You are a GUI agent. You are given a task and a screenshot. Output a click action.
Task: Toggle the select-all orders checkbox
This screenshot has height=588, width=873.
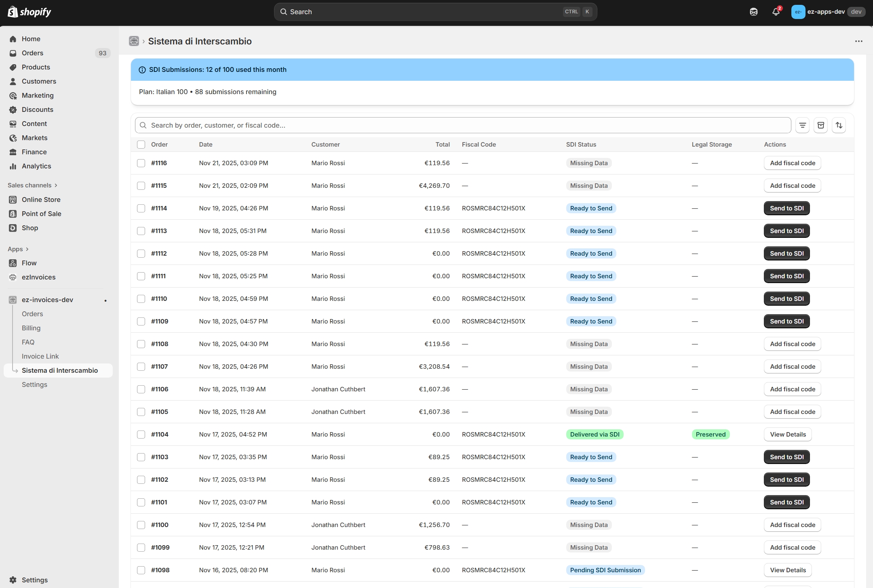(x=141, y=145)
